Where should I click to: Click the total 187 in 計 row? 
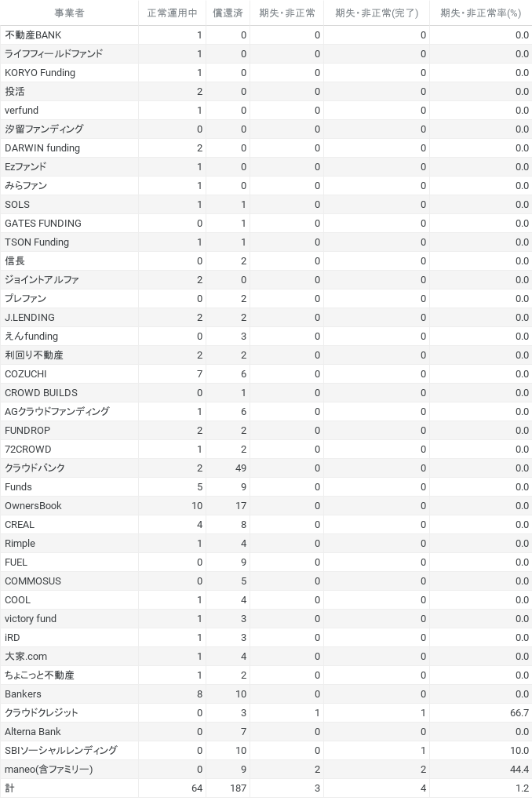click(x=239, y=788)
